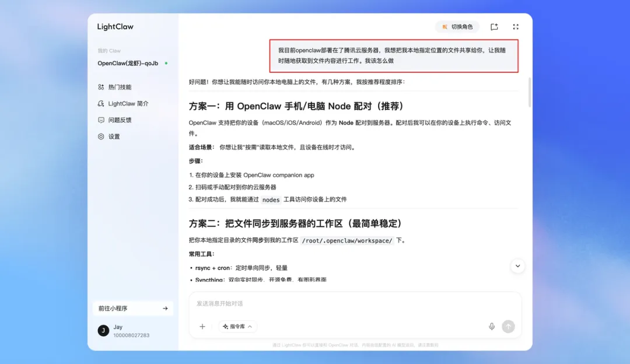Click the nodes inline code text

point(271,199)
